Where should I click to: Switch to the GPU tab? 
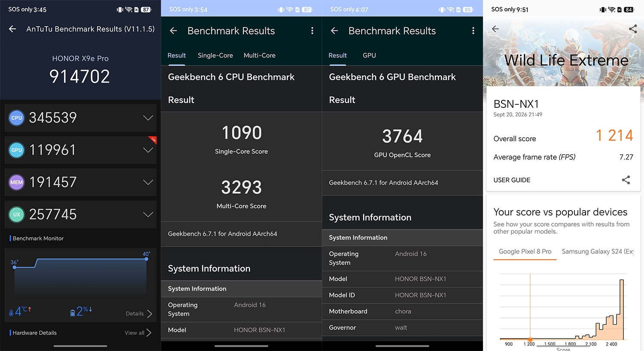point(369,55)
